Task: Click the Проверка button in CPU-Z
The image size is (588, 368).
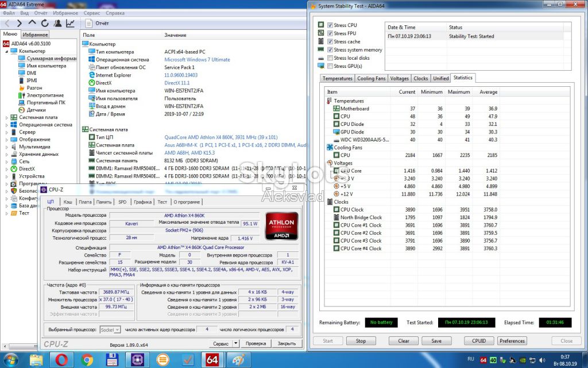Action: click(x=256, y=344)
